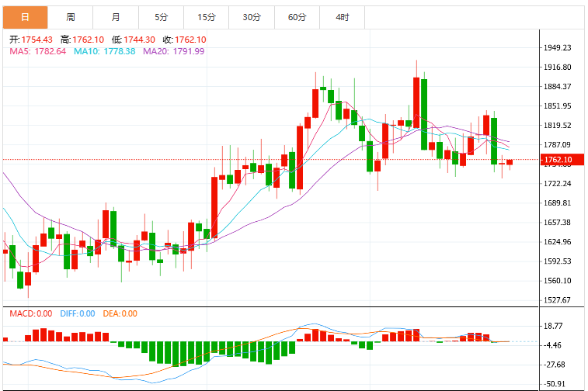Click the DEA: 0.00 indicator label
Viewport: 588px width, 391px height.
[120, 313]
